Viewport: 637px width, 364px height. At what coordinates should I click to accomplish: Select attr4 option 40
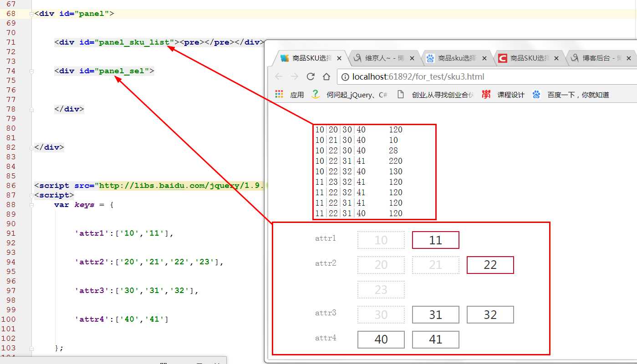[381, 339]
